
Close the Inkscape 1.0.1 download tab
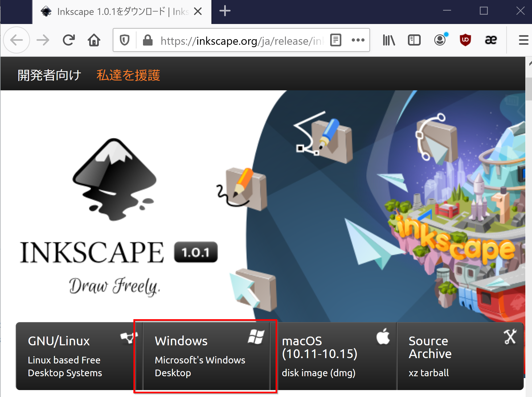click(x=198, y=11)
